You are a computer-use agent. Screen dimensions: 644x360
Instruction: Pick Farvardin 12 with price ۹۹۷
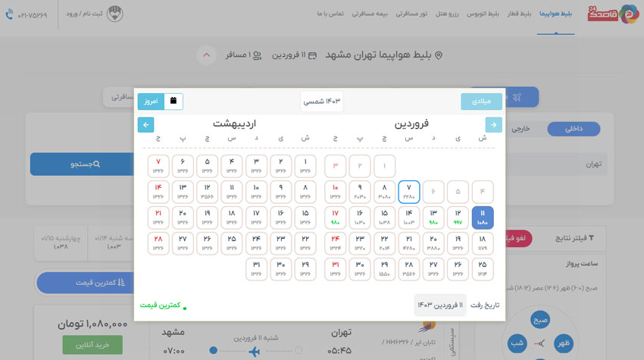tap(458, 218)
